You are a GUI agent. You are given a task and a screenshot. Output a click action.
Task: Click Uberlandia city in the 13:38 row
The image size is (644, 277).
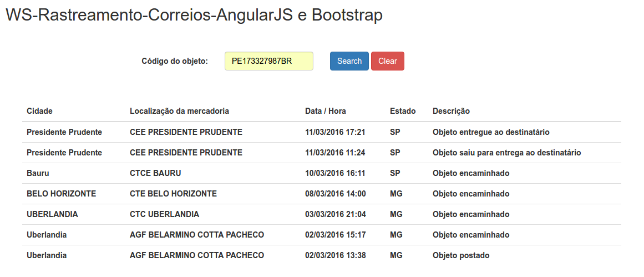(x=47, y=255)
